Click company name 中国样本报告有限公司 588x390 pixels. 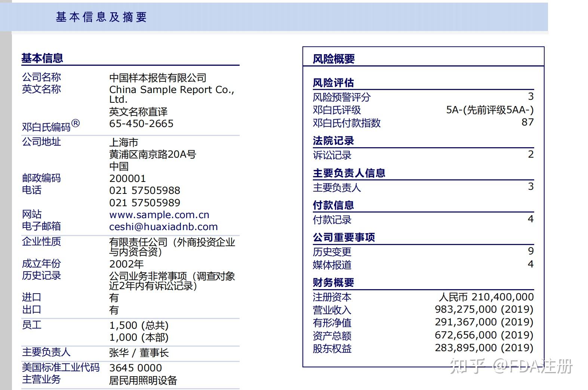(x=158, y=78)
